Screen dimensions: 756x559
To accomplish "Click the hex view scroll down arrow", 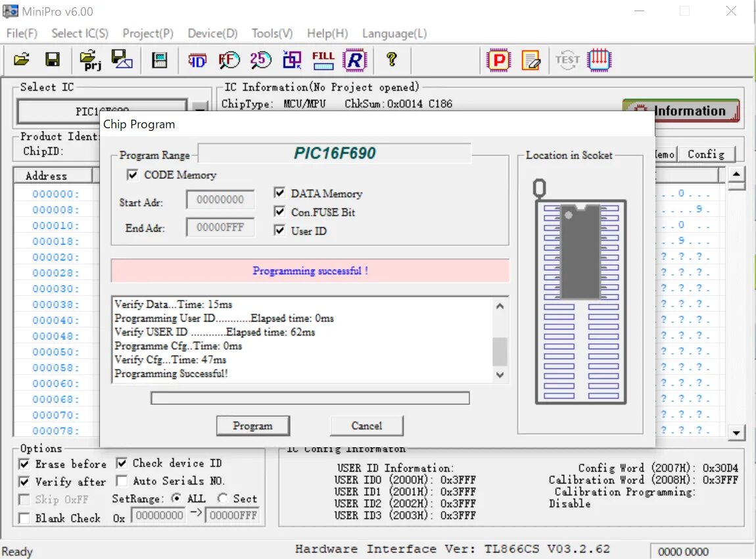I will 736,433.
